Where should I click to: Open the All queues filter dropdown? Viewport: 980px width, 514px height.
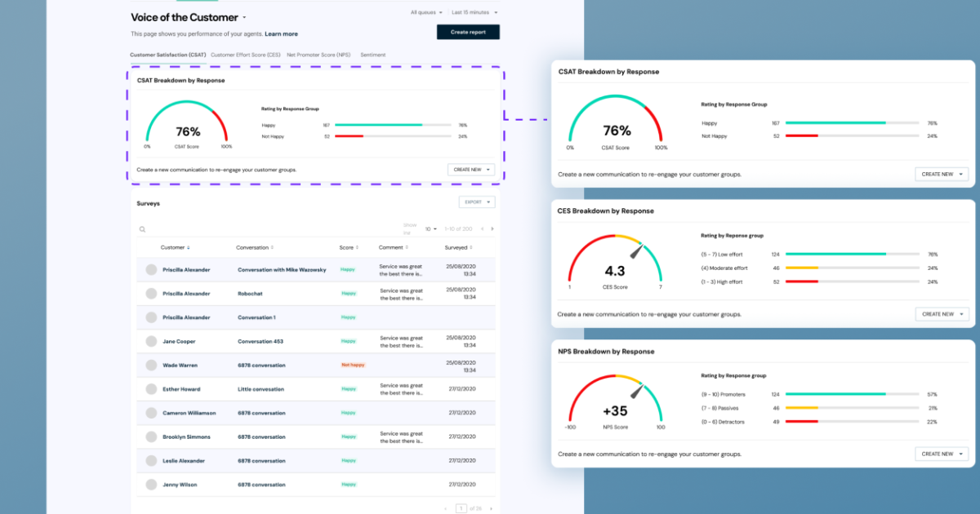pyautogui.click(x=427, y=12)
